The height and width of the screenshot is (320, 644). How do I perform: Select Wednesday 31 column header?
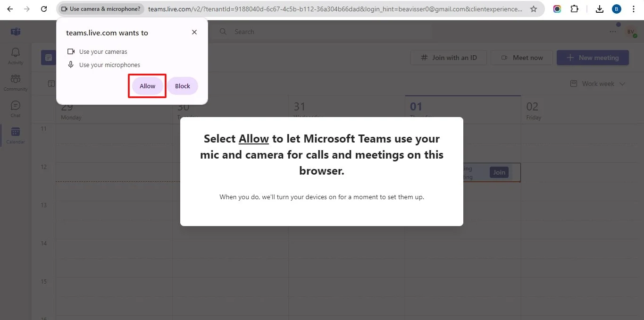coord(347,110)
